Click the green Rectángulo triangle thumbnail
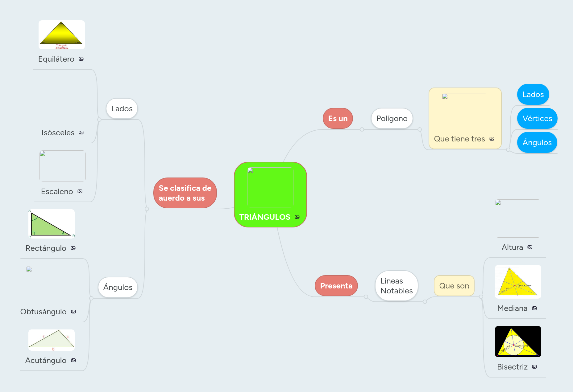This screenshot has width=573, height=392. pyautogui.click(x=52, y=224)
